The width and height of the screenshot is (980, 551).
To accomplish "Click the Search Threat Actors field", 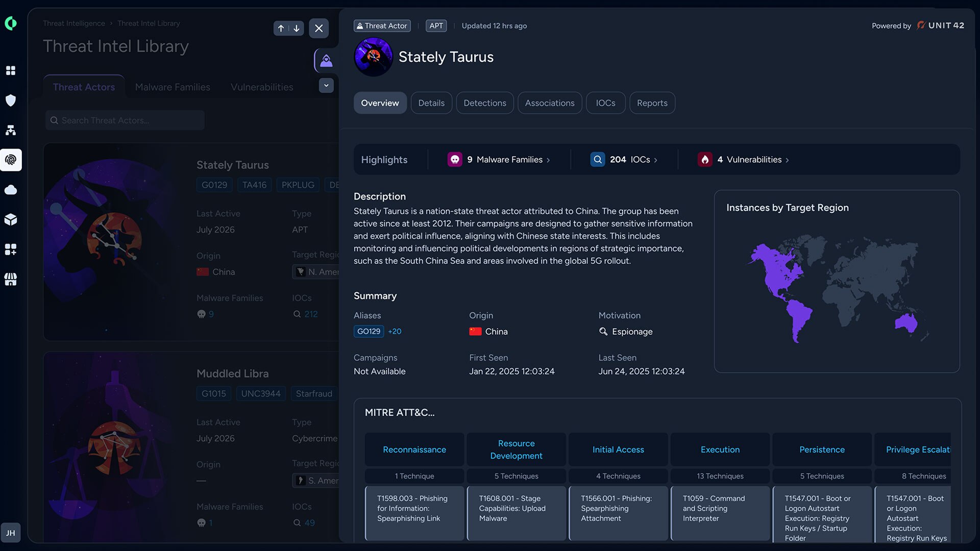I will coord(125,120).
